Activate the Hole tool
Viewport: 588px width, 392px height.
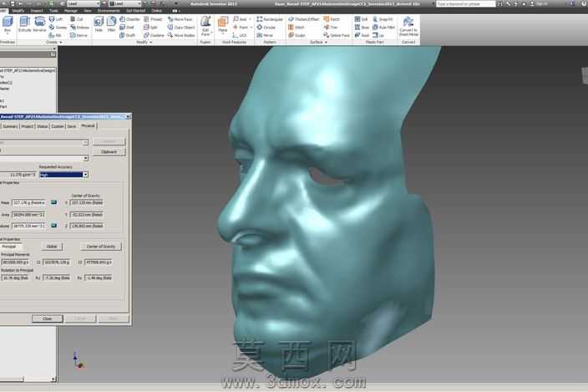[x=99, y=24]
